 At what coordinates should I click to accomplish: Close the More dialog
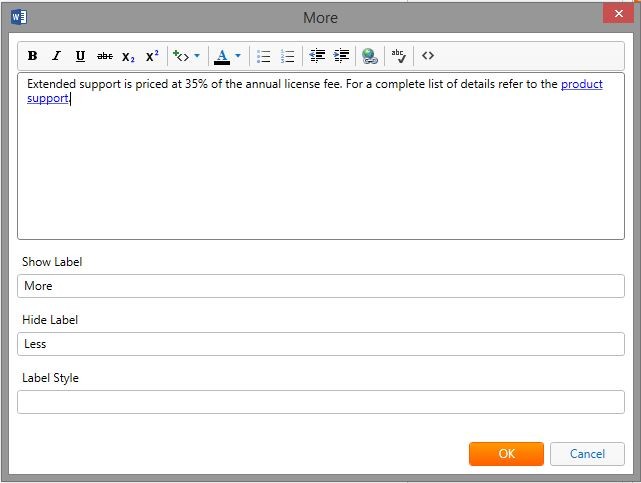click(x=619, y=13)
